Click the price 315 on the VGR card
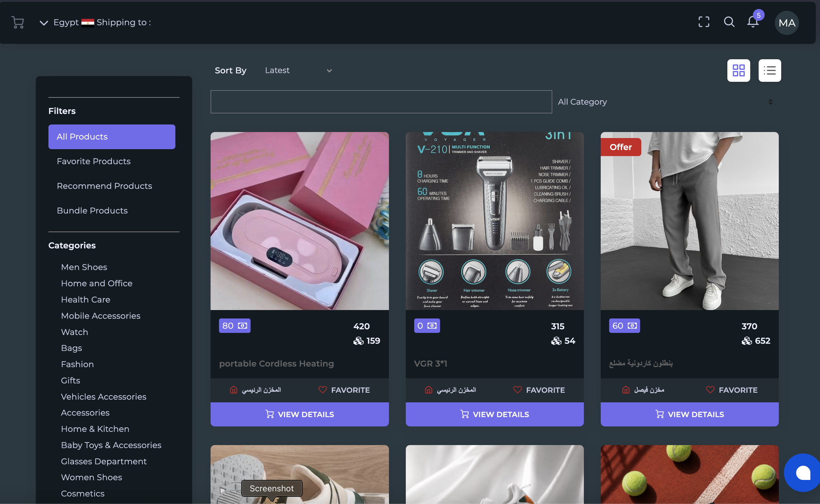The height and width of the screenshot is (504, 820). pos(558,326)
